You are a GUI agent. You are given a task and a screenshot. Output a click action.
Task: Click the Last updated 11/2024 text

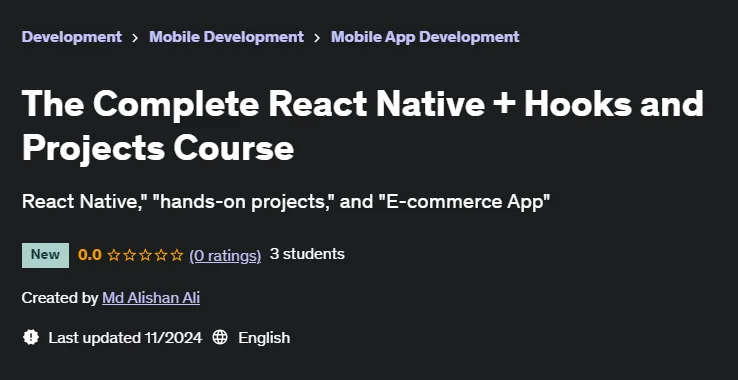pos(125,338)
